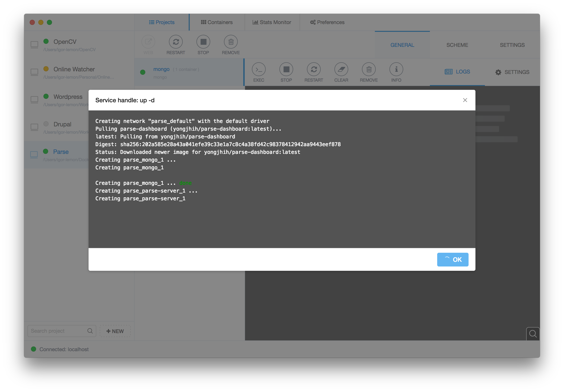This screenshot has width=564, height=392.
Task: Click the Search project input field
Action: (62, 331)
